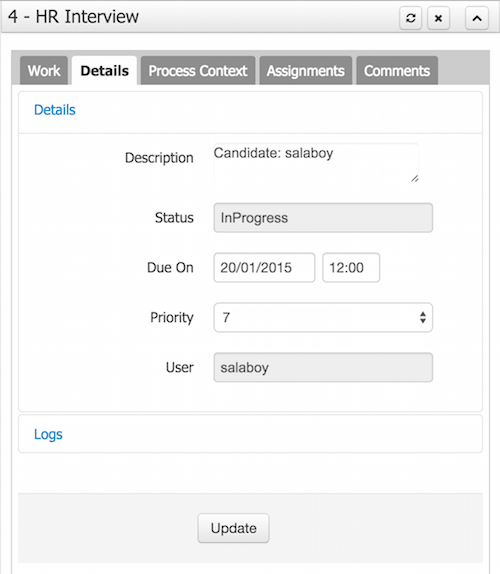This screenshot has height=574, width=500.
Task: Click the User field showing salaboy
Action: (323, 367)
